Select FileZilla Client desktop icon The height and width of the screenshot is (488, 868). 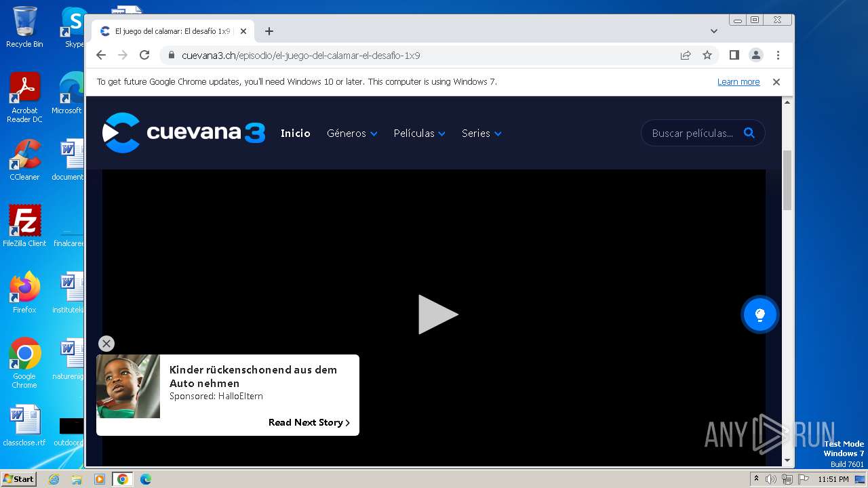point(24,226)
